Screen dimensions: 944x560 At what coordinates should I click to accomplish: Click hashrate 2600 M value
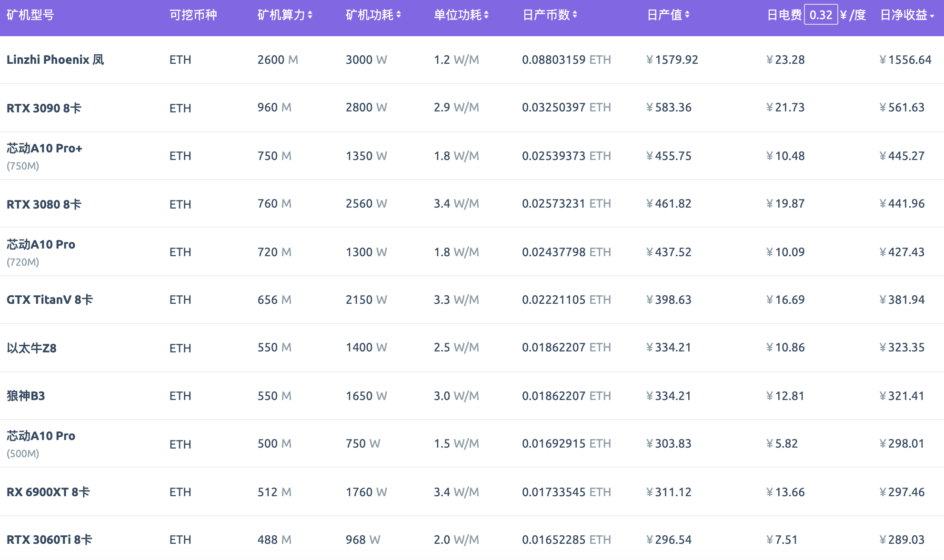278,60
